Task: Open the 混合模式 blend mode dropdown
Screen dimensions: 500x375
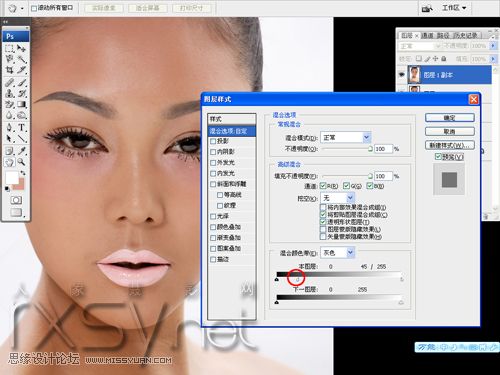Action: 366,137
